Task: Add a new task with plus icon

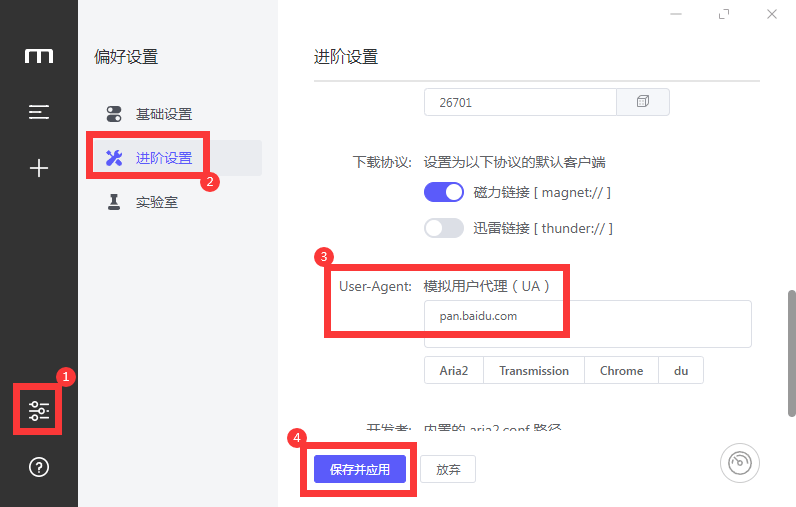Action: click(39, 168)
